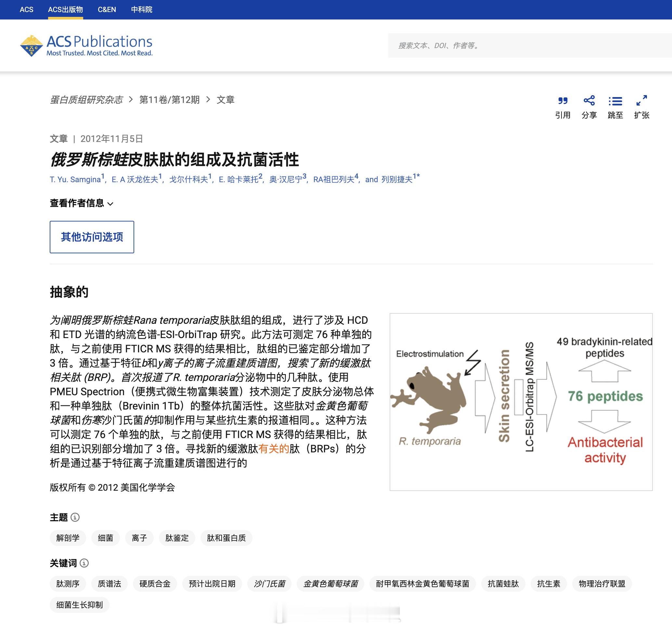Click the date text 2012年11月5日

(111, 139)
